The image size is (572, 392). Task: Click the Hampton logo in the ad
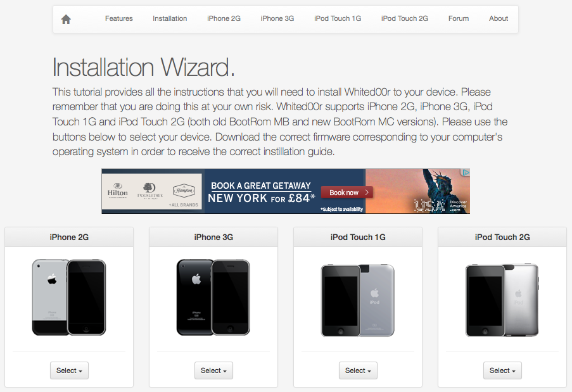tap(184, 191)
